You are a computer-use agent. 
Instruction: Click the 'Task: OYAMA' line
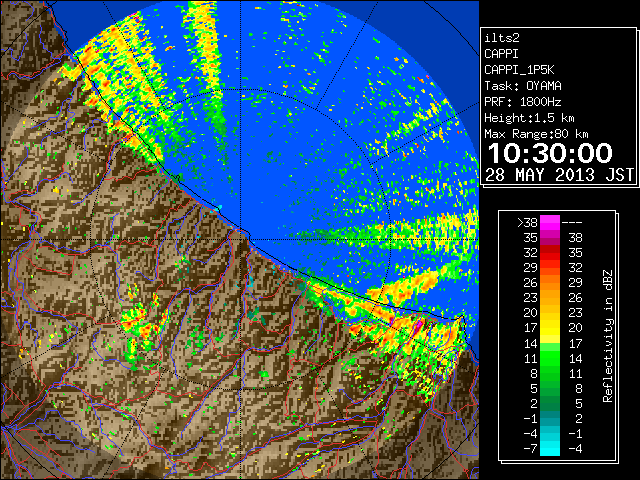(x=523, y=86)
